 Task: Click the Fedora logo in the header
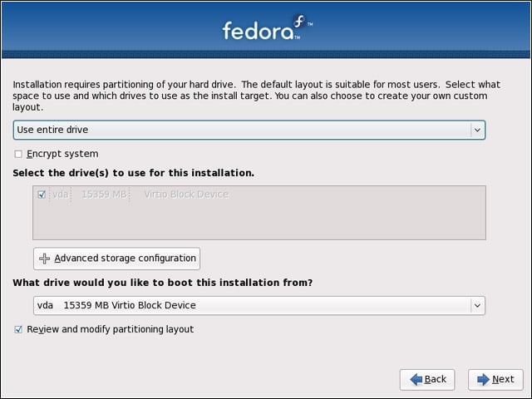pyautogui.click(x=268, y=27)
